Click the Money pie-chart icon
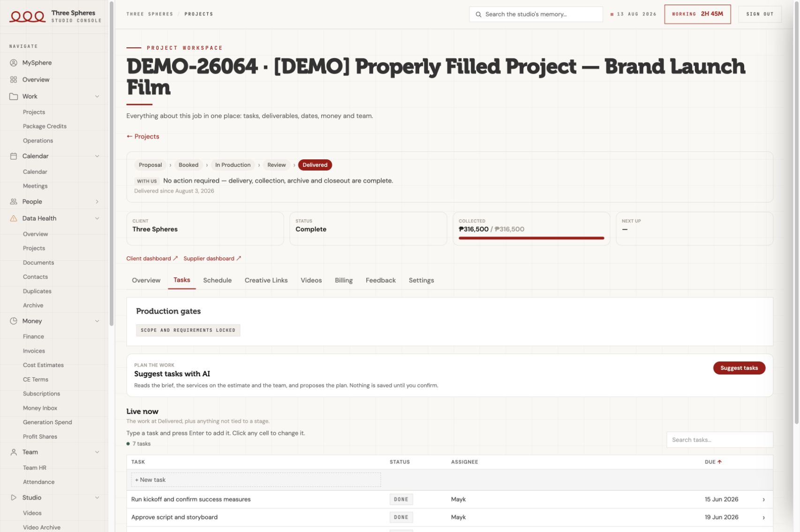Screen dimensions: 800x532 point(14,321)
